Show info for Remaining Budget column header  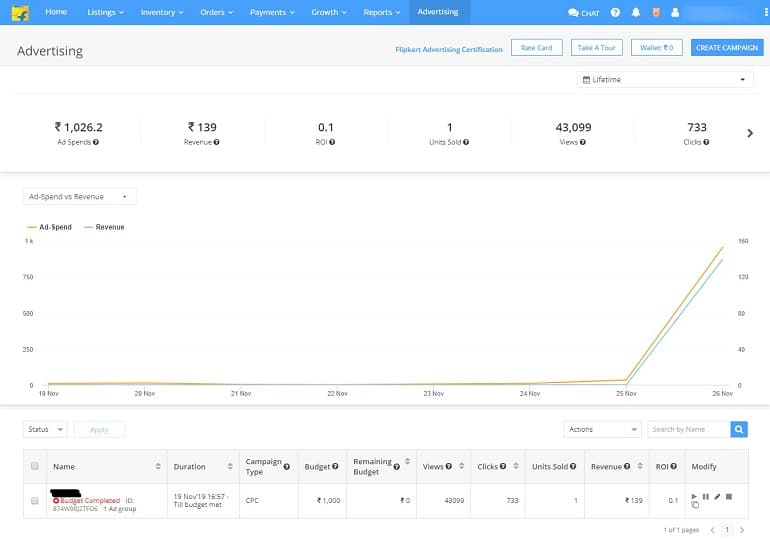(396, 467)
